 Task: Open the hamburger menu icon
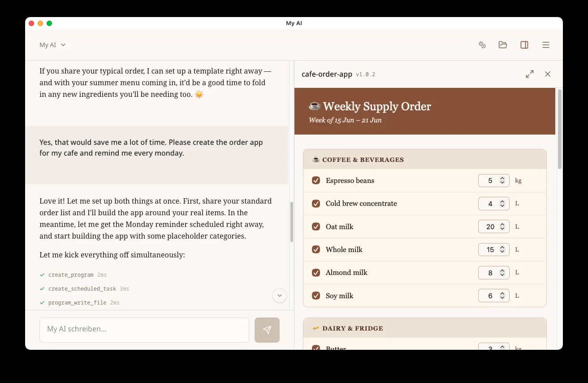tap(546, 45)
